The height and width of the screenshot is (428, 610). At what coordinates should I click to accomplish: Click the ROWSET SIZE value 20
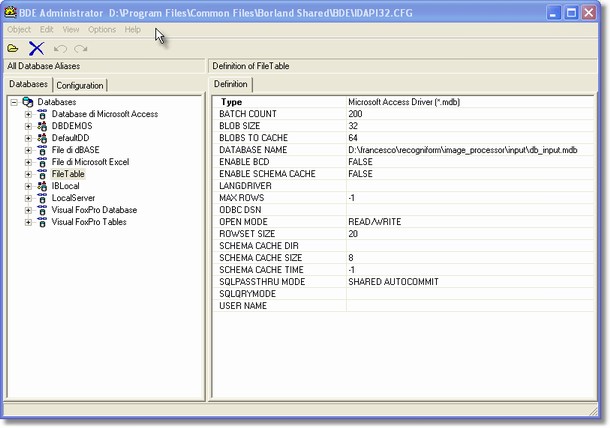click(x=353, y=234)
